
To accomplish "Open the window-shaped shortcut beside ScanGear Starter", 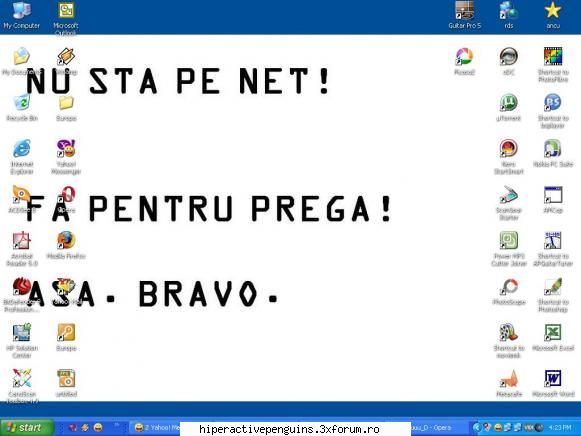I will pyautogui.click(x=553, y=199).
